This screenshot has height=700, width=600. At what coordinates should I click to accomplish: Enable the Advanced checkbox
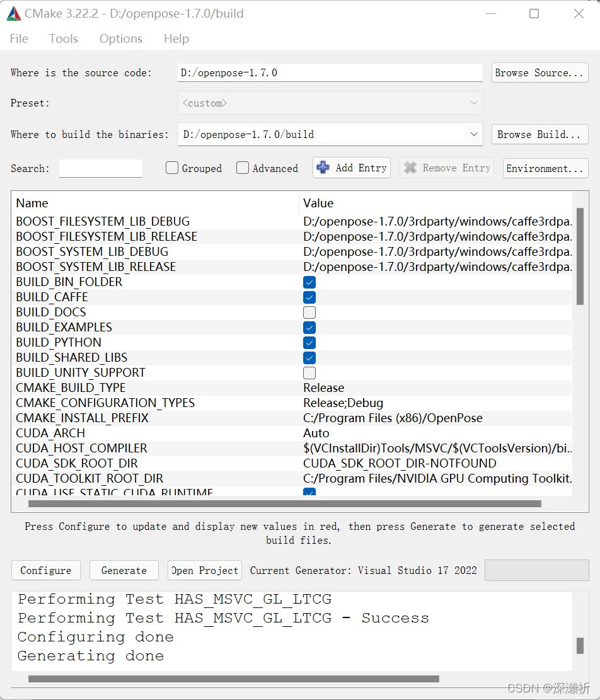pos(243,168)
